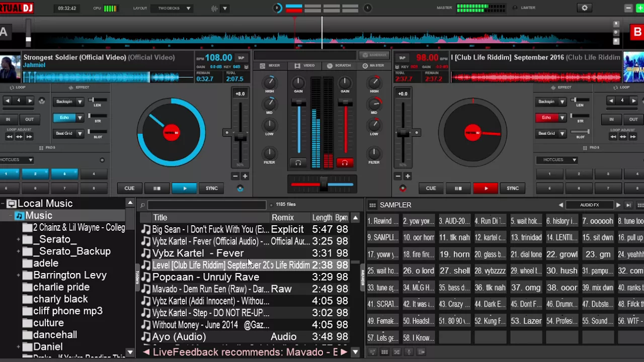Switch to MASTER tab in center panel
Image resolution: width=644 pixels, height=362 pixels.
coord(373,65)
